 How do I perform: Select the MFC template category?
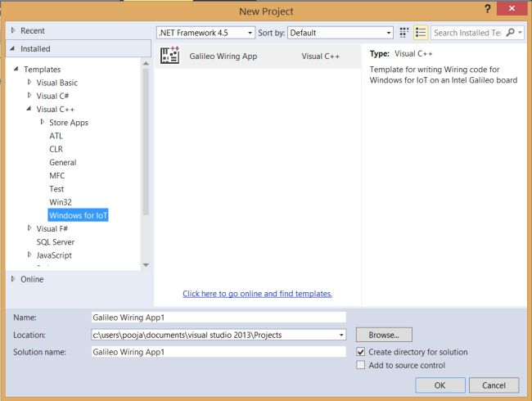pyautogui.click(x=56, y=175)
